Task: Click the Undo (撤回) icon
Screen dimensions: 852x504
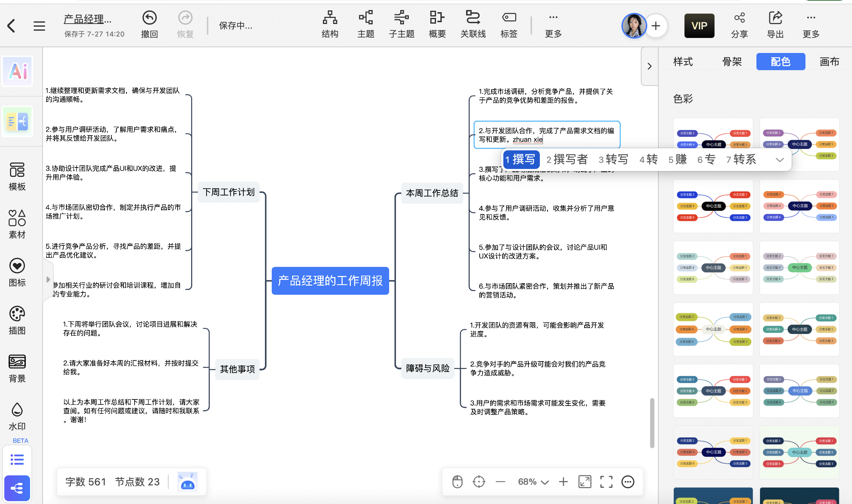Action: point(149,18)
